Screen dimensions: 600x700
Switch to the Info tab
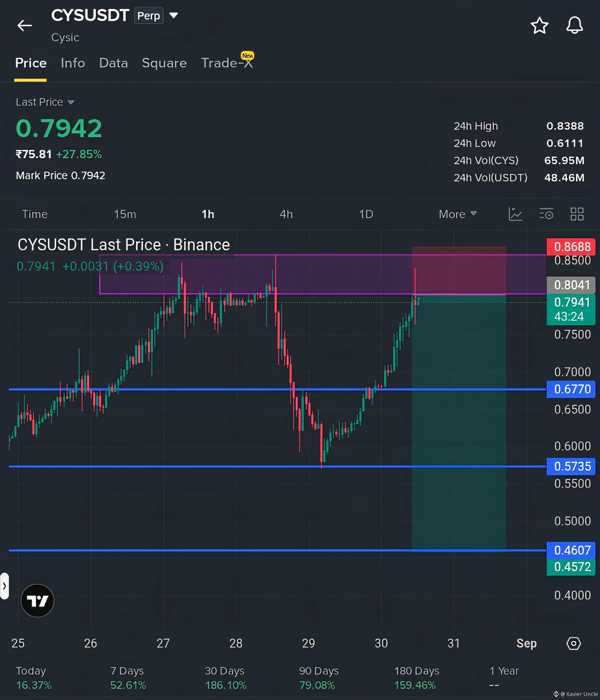73,63
